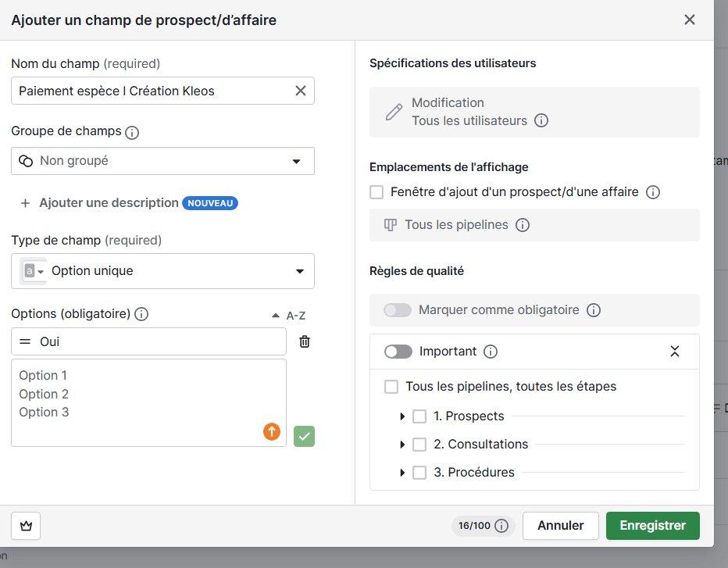Select Option 3 from the suggestions list

pyautogui.click(x=44, y=412)
